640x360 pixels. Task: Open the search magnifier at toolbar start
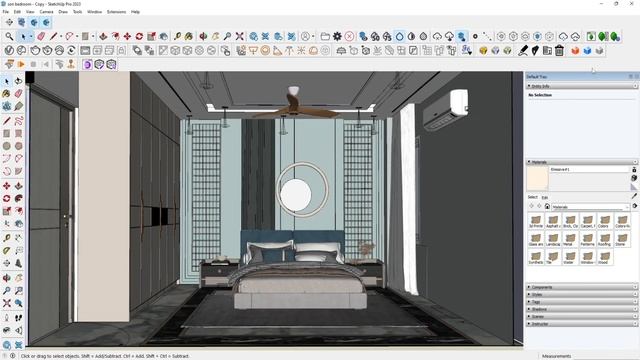coord(9,36)
